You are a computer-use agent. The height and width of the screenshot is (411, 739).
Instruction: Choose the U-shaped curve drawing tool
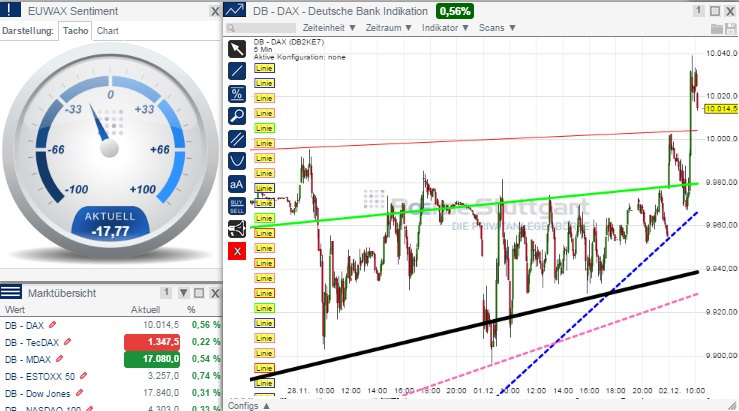tap(237, 161)
